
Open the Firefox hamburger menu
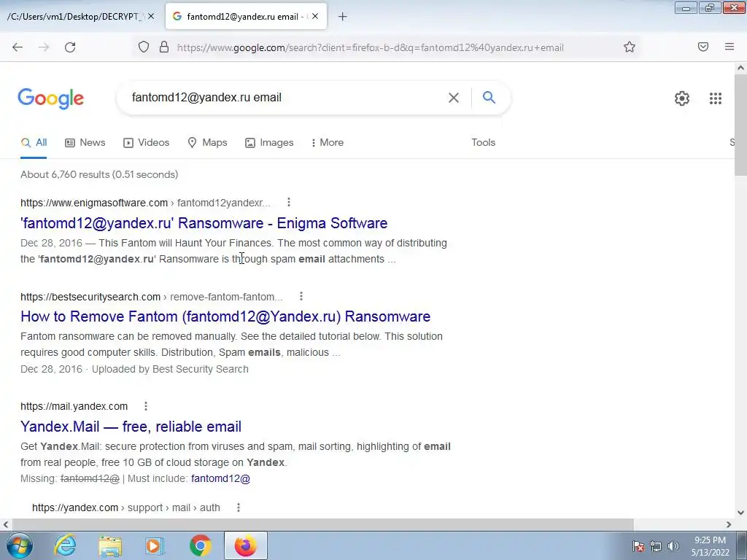click(729, 47)
